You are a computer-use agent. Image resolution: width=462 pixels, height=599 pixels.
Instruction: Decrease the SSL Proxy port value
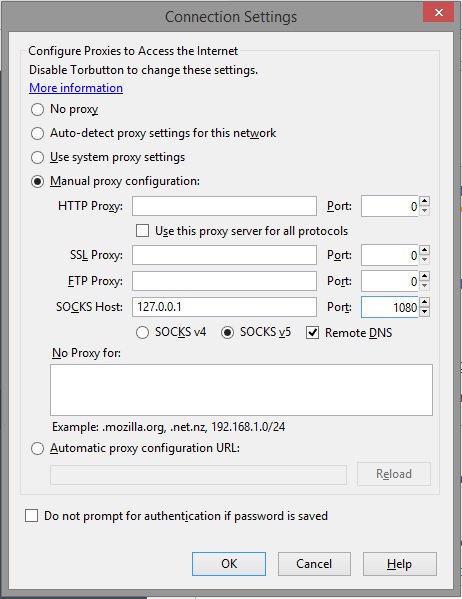point(425,260)
